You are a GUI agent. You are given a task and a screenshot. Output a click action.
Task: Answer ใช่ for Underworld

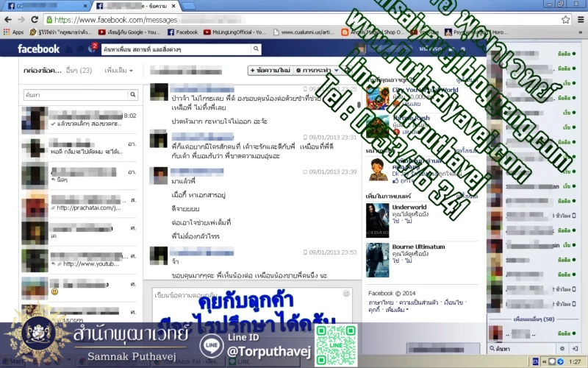tap(396, 222)
